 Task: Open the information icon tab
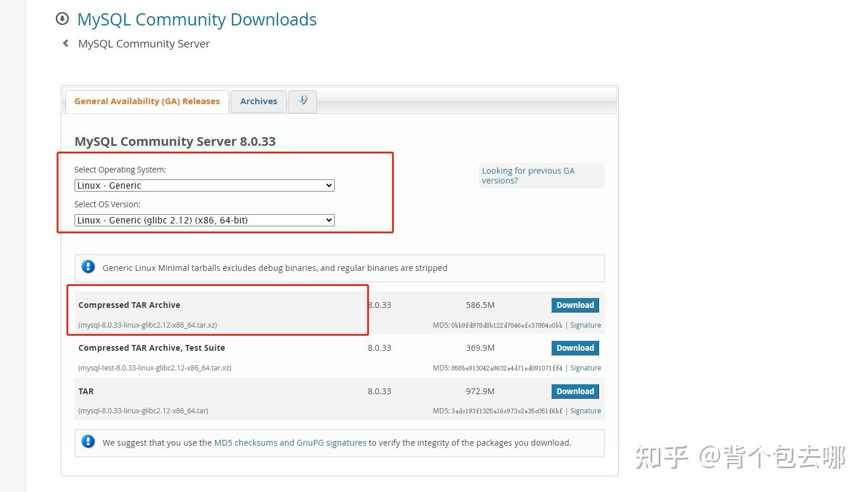302,101
